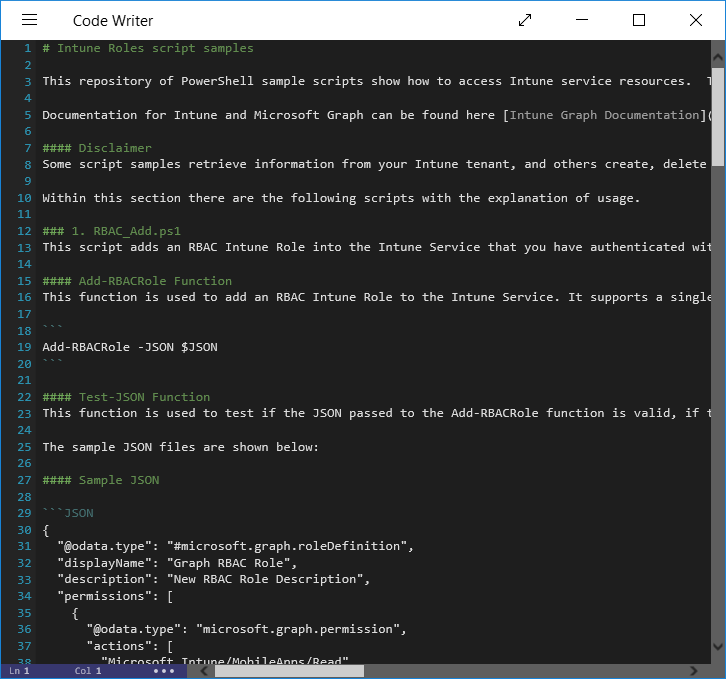Click 'Within this section there are the following scripts' line
Screen dimensions: 726x679
[341, 198]
